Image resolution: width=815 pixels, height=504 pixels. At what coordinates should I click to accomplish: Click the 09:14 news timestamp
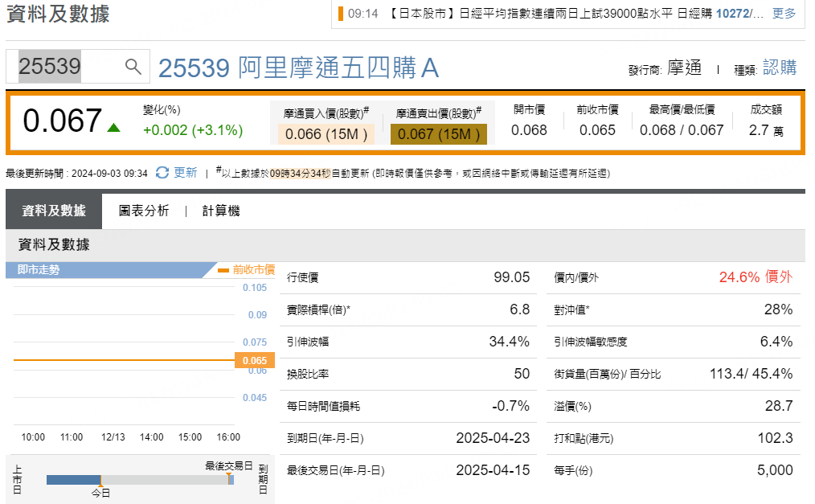362,14
